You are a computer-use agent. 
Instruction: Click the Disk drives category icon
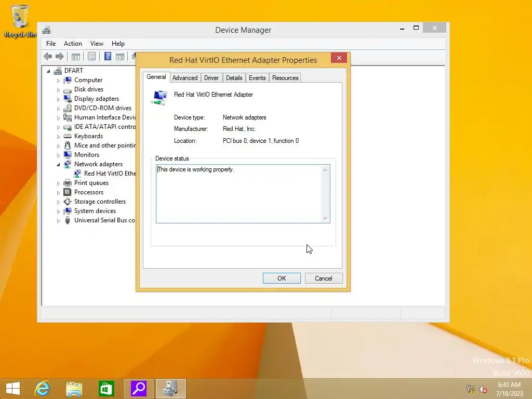click(68, 89)
